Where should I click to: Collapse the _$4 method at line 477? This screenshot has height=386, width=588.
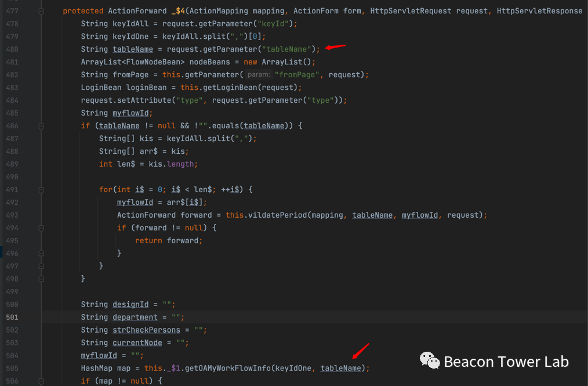pos(41,11)
